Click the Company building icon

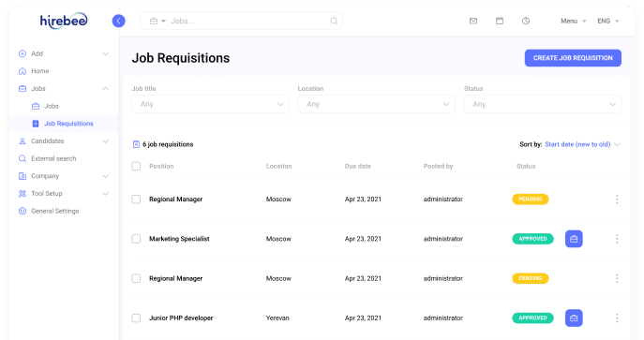[22, 176]
